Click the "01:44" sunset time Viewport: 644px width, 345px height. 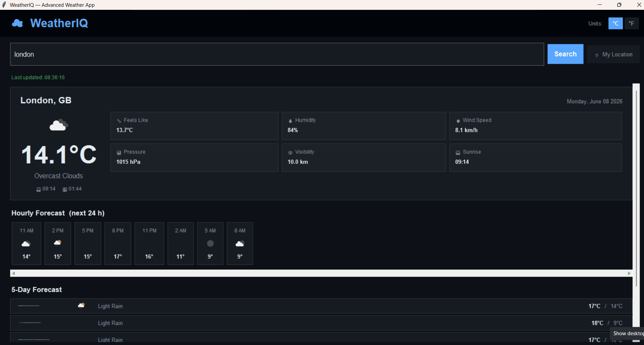[x=75, y=189]
